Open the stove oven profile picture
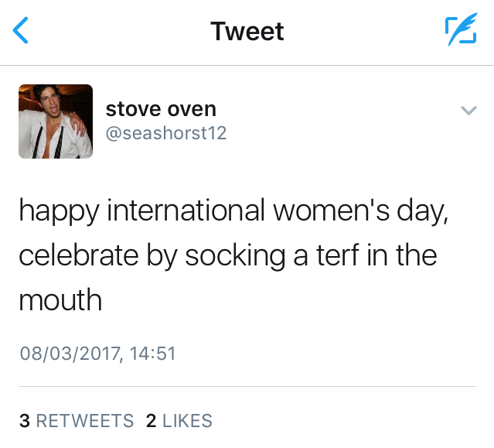This screenshot has height=448, width=494. tap(56, 121)
